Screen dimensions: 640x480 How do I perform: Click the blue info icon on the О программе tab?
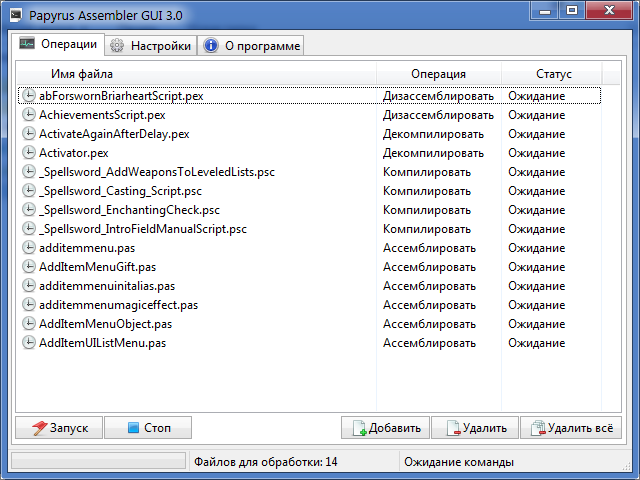211,46
